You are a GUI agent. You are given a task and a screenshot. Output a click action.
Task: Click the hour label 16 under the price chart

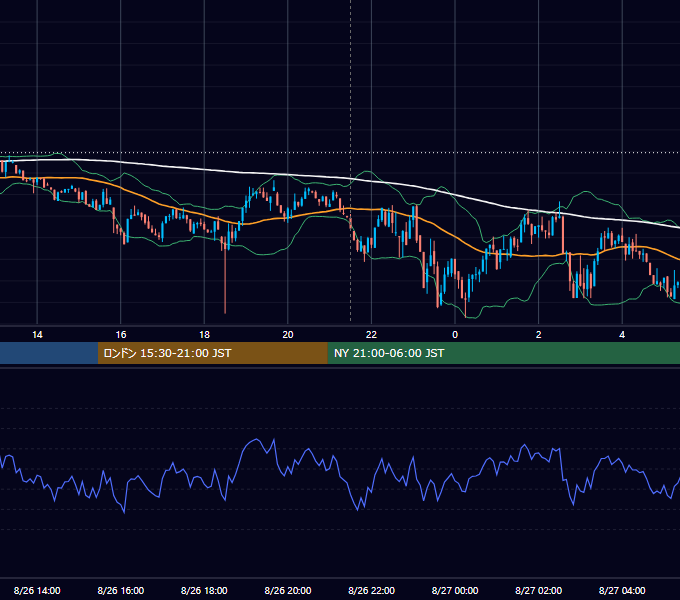pos(121,334)
